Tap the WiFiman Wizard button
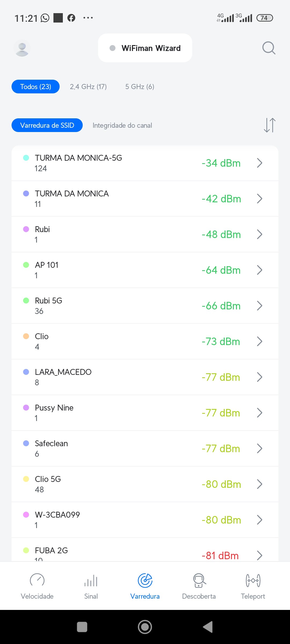Screen dimensions: 290x644 pyautogui.click(x=145, y=48)
